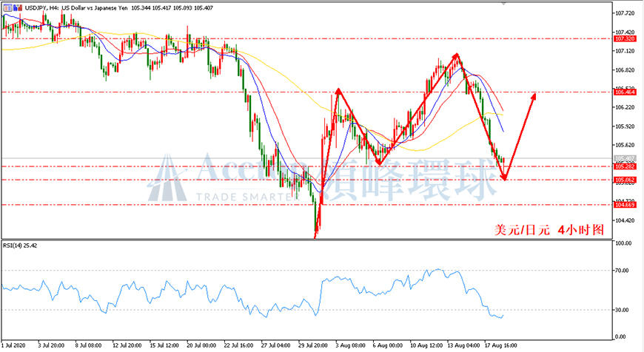Select the RSI(14) 25.42 indicator label
Screen dimensions: 644x352
click(x=20, y=246)
